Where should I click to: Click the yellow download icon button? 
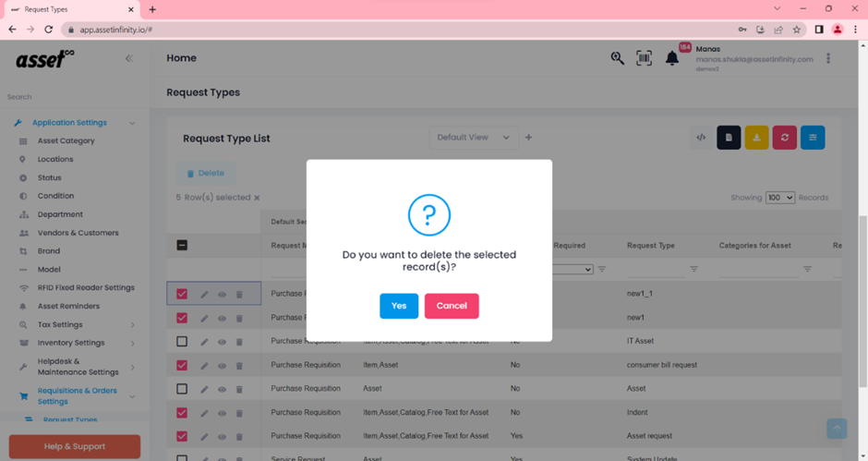tap(756, 138)
